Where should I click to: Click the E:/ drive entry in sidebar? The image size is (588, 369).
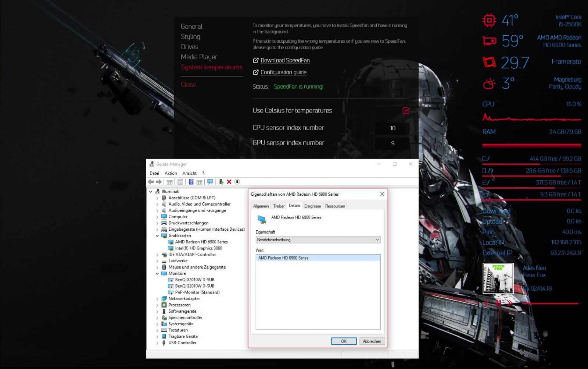pos(531,183)
